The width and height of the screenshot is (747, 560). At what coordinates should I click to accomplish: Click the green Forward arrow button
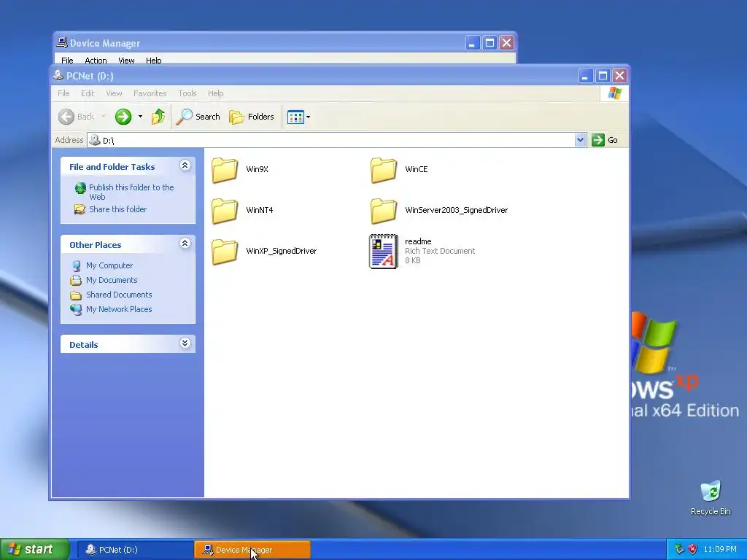click(123, 117)
